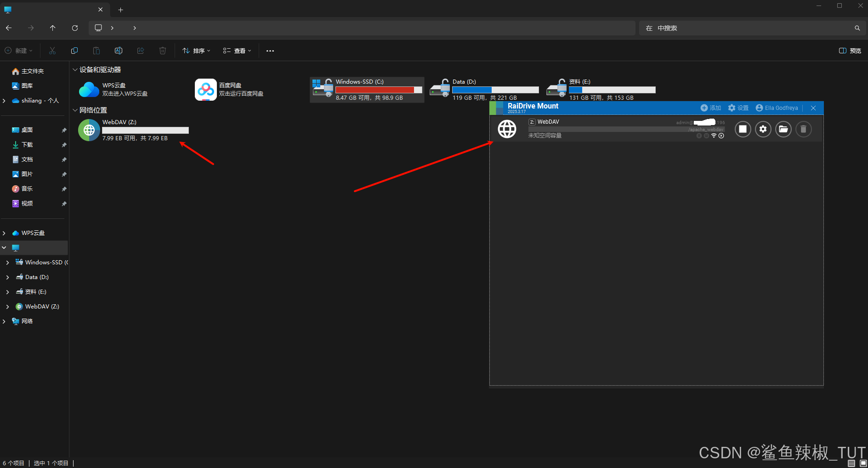Expand Windows-SSD in the sidebar tree

pos(7,262)
